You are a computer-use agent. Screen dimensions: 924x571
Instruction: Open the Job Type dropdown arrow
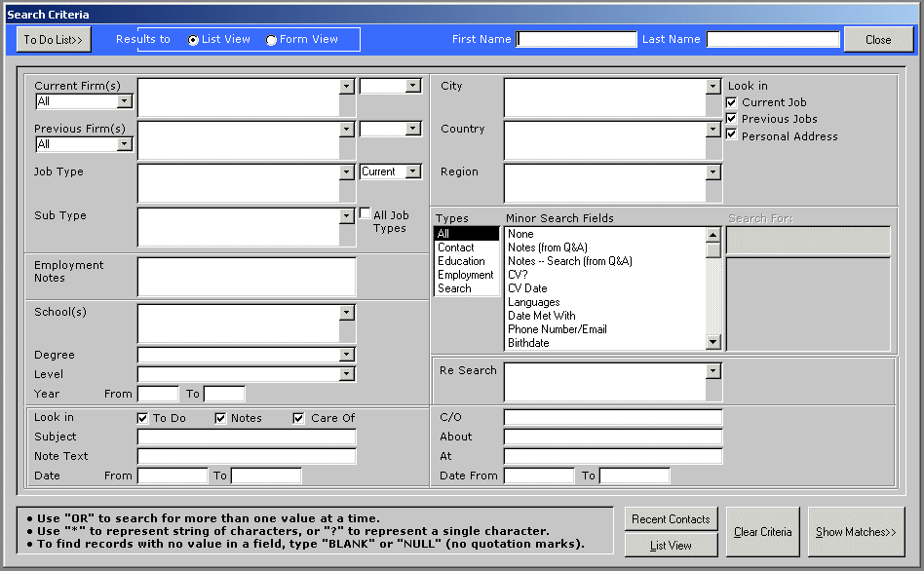click(347, 172)
